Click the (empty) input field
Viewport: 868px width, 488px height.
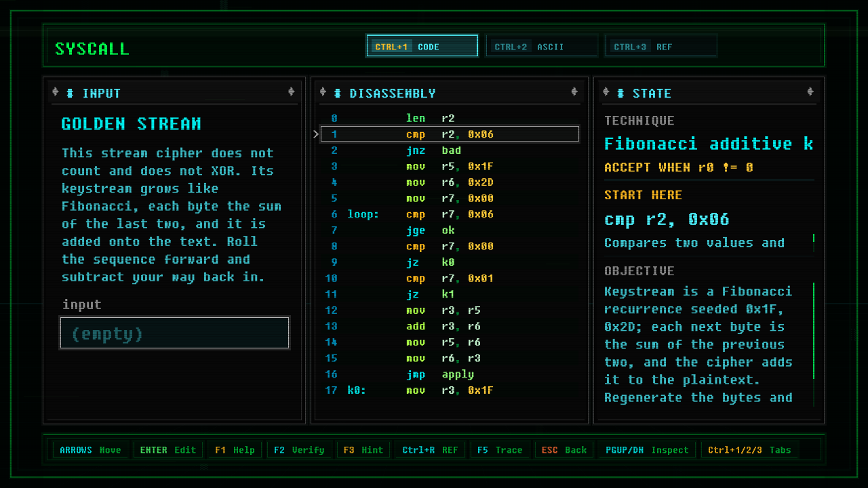coord(175,333)
